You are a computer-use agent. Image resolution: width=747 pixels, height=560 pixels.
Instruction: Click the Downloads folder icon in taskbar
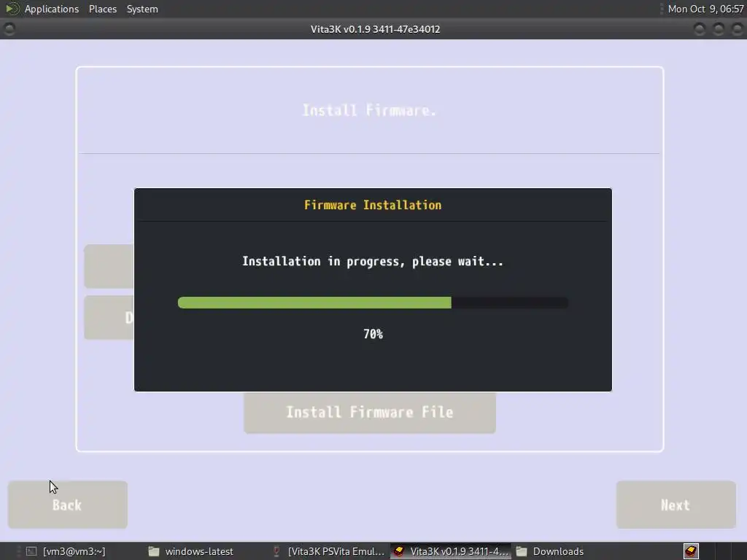(522, 551)
